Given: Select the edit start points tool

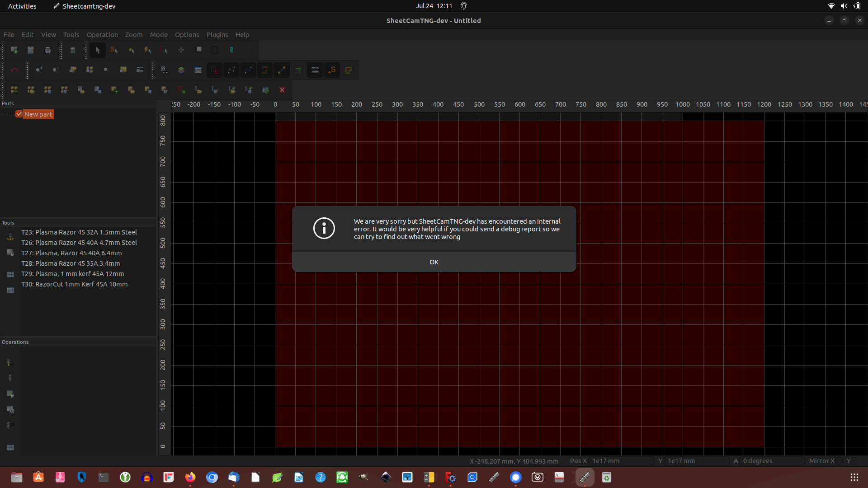Looking at the screenshot, I should coord(114,50).
